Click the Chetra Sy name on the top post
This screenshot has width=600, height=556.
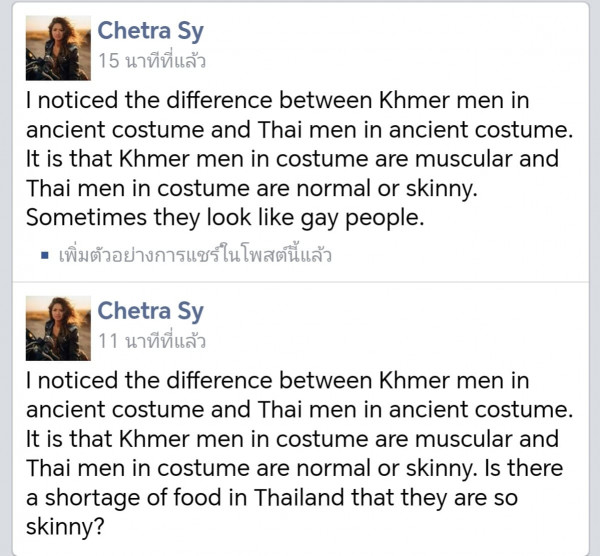(150, 32)
